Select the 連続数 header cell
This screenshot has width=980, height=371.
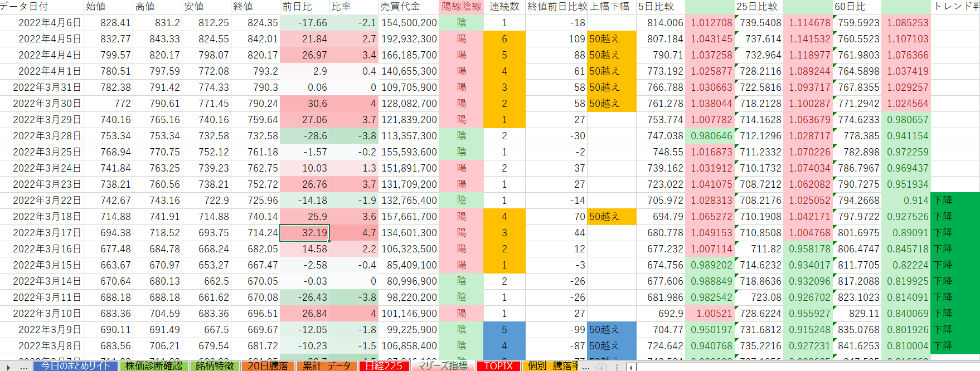pyautogui.click(x=504, y=7)
